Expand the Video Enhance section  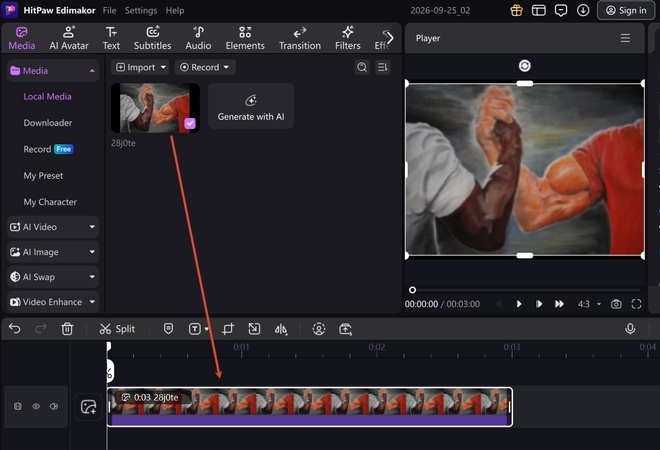pos(53,302)
